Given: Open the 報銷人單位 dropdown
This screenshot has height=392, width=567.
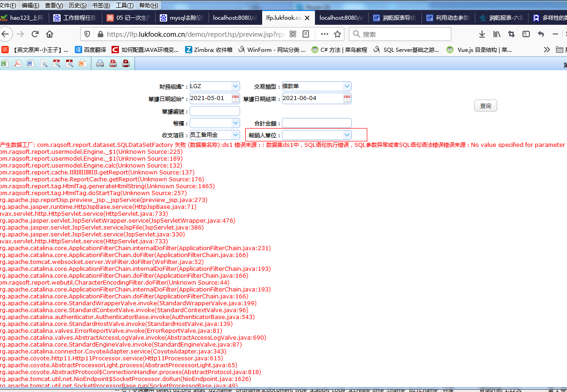Looking at the screenshot, I should coord(347,134).
